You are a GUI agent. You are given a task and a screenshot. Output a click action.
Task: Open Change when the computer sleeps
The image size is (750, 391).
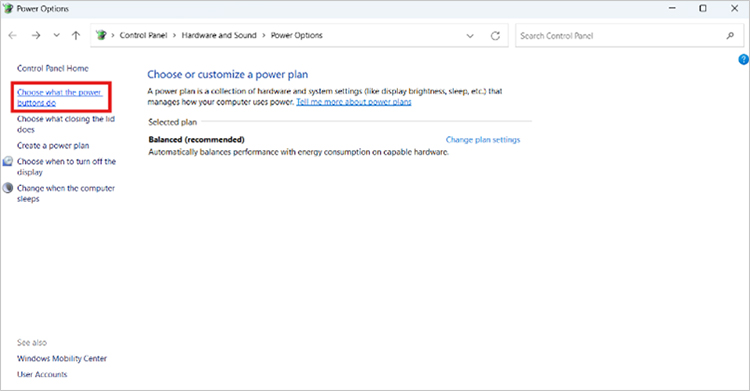pyautogui.click(x=66, y=193)
